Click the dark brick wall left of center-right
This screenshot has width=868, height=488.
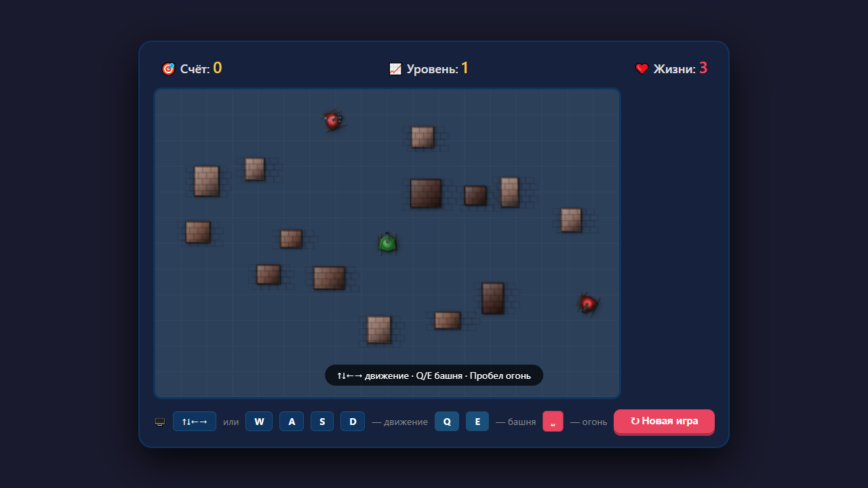(x=426, y=193)
